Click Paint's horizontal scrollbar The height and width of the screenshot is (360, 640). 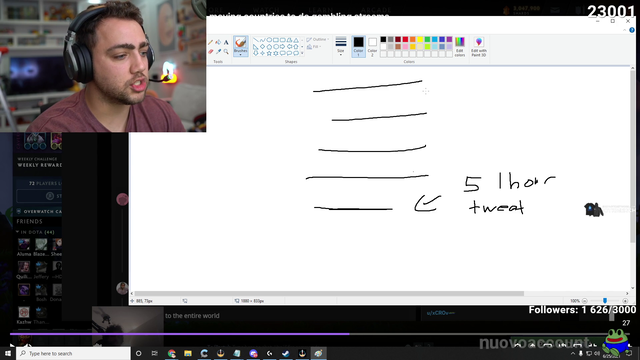329,293
